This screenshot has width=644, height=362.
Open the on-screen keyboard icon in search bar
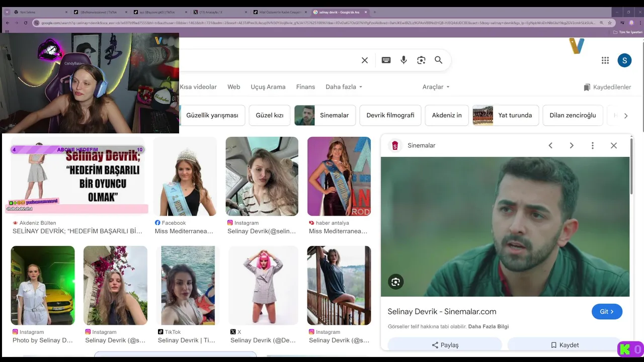click(386, 60)
